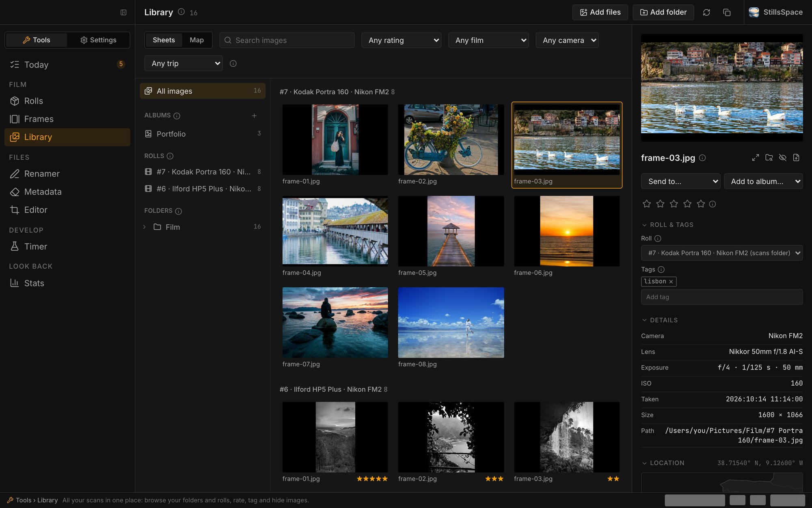
Task: Open the Editor tool
Action: point(67,210)
